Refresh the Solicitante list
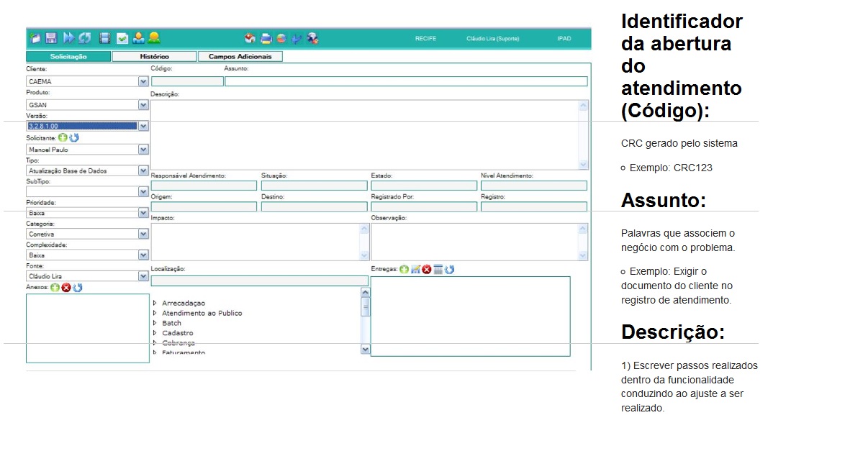This screenshot has width=868, height=451. 73,137
